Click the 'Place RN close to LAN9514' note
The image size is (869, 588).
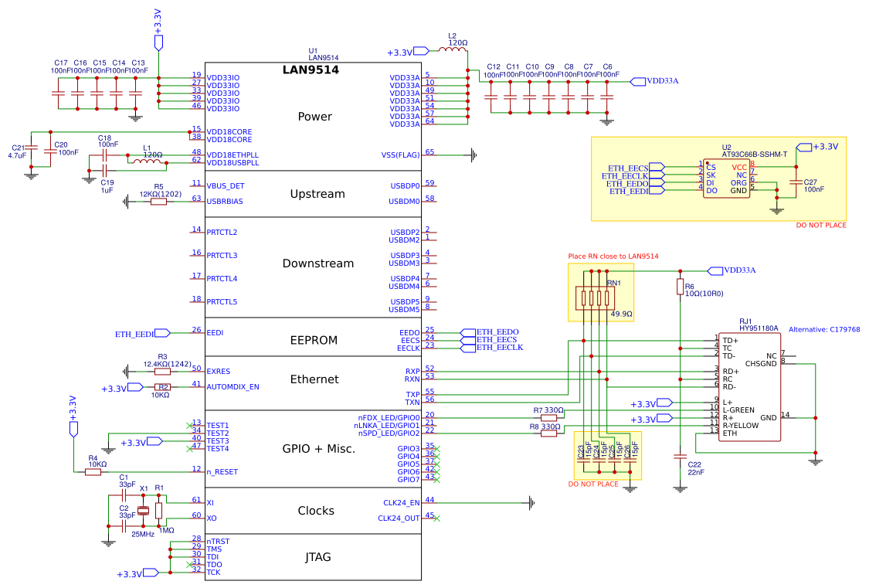[x=613, y=257]
